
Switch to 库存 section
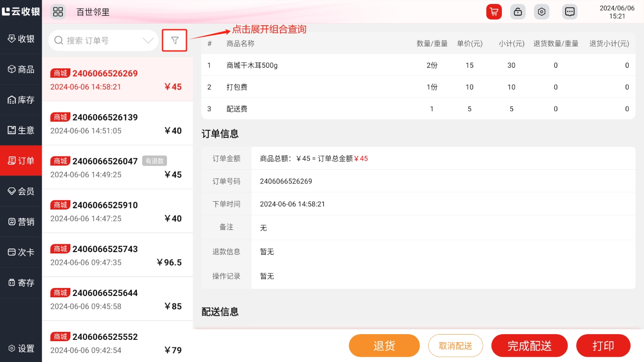(21, 100)
